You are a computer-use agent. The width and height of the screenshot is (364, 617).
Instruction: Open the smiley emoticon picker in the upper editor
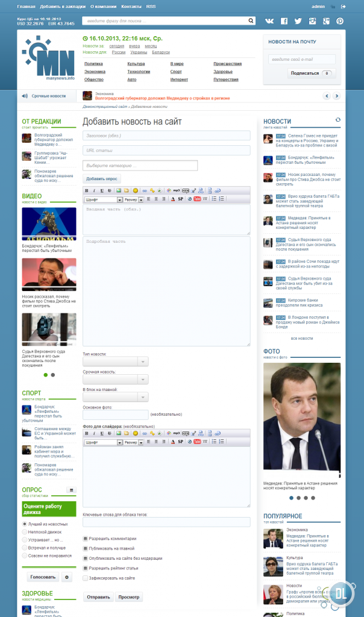(x=136, y=191)
